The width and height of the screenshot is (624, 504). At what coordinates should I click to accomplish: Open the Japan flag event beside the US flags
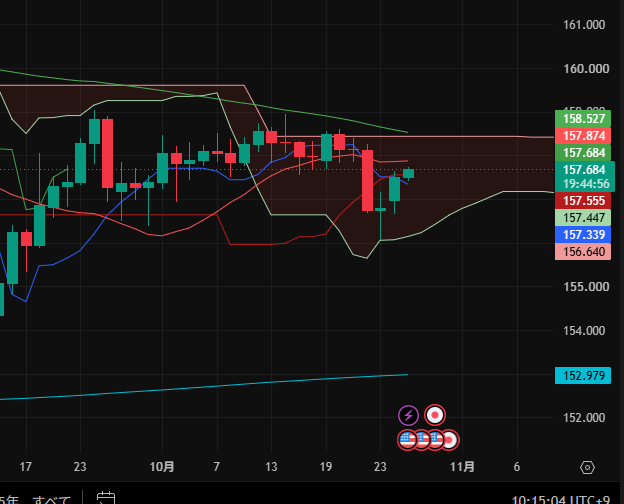coord(450,440)
